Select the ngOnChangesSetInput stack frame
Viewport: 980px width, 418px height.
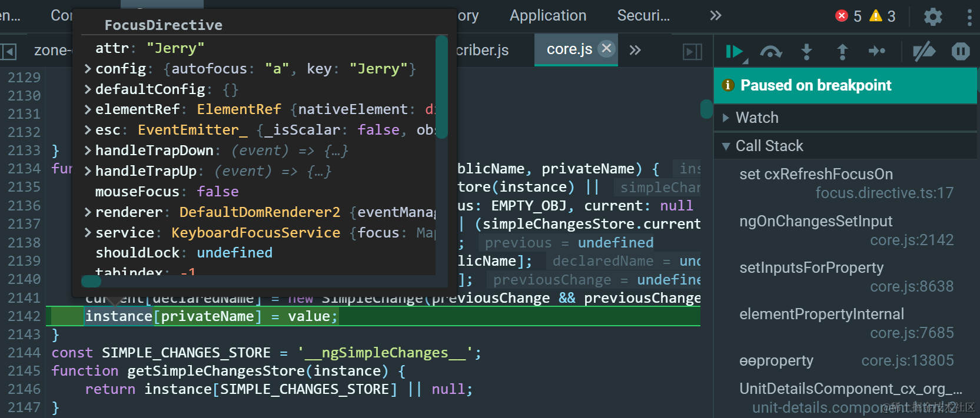[x=816, y=221]
